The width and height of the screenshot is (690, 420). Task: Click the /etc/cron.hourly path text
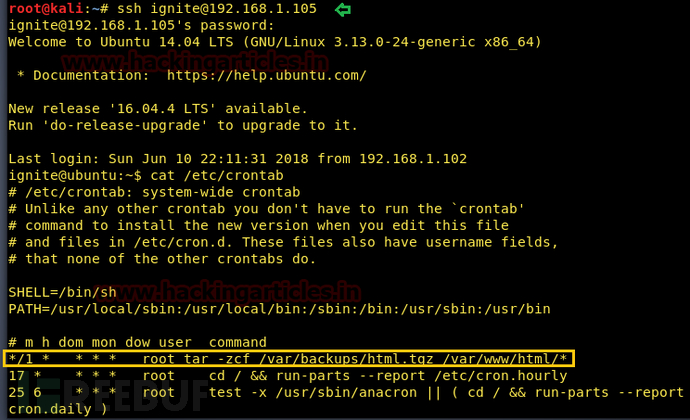[x=501, y=376]
